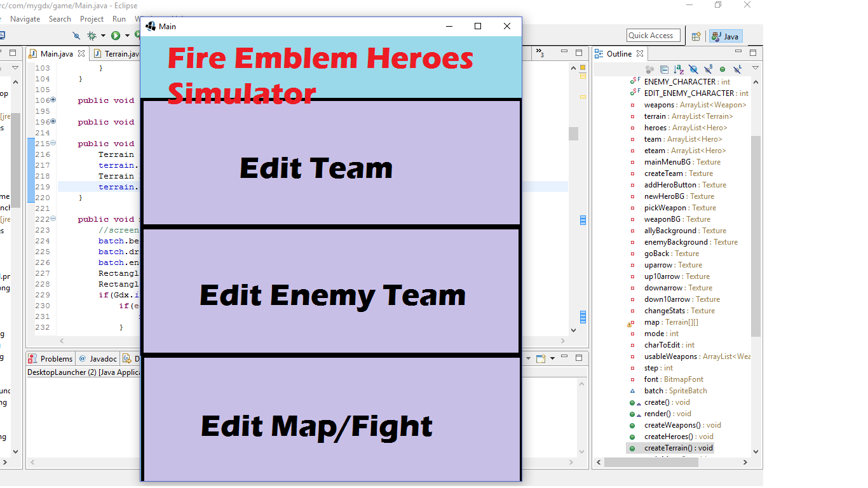Screen dimensions: 868x488
Task: Open the console view dropdown arrow
Action: point(552,358)
